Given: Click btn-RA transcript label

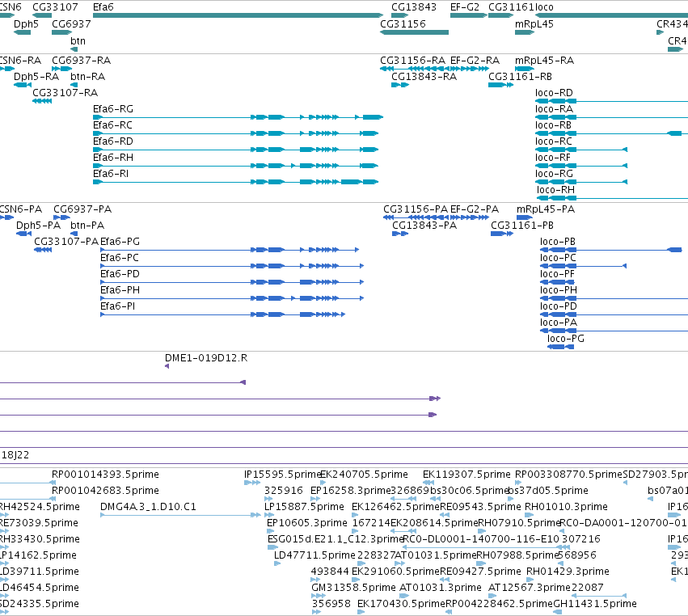Looking at the screenshot, I should [88, 76].
